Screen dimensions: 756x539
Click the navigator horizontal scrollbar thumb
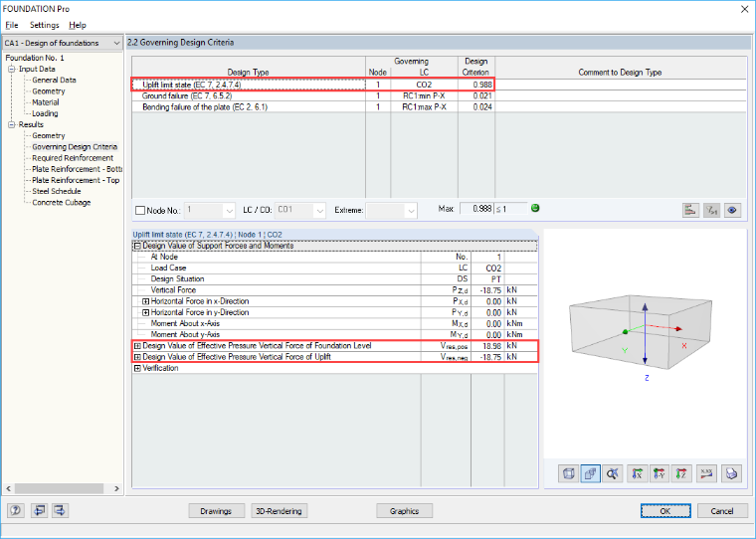(59, 488)
